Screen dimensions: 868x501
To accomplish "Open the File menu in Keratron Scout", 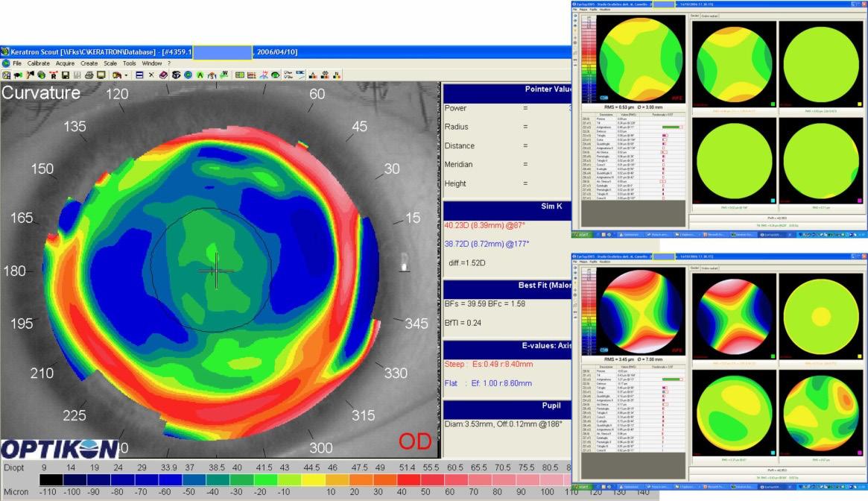I will click(17, 63).
